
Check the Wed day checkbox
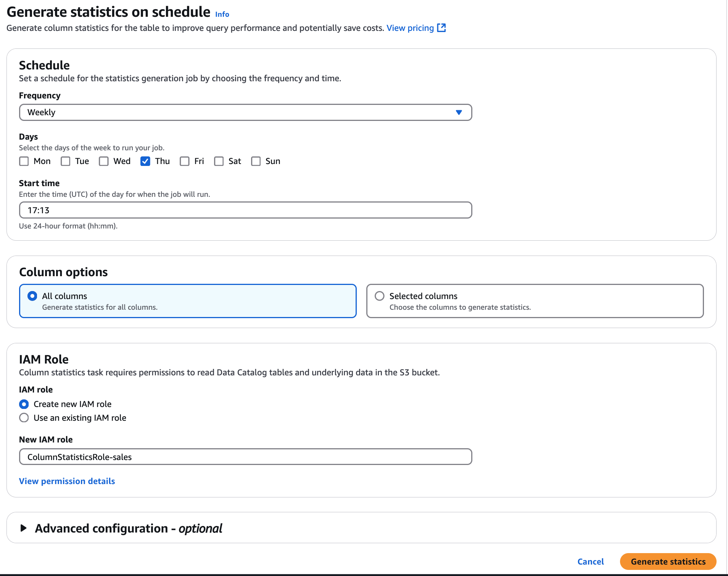(x=103, y=161)
